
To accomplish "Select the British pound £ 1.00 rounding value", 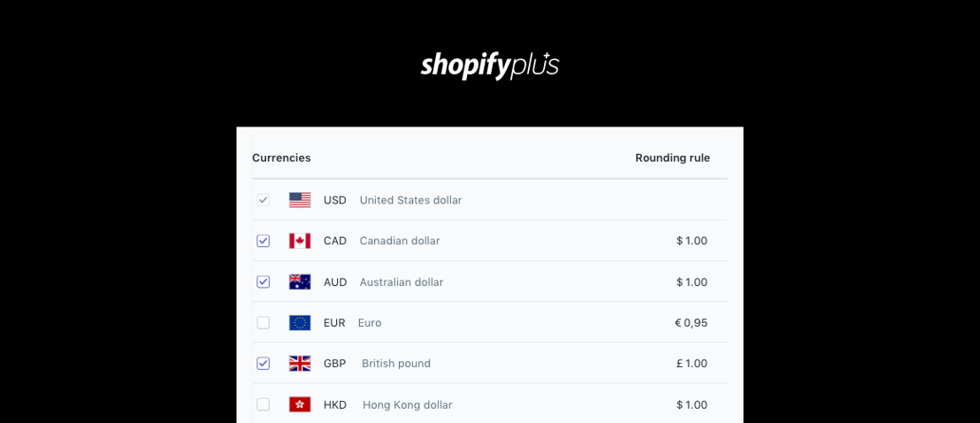I will pos(692,364).
